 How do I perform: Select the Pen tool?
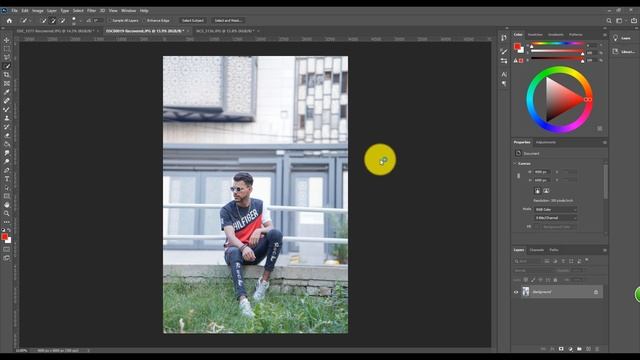[7, 170]
